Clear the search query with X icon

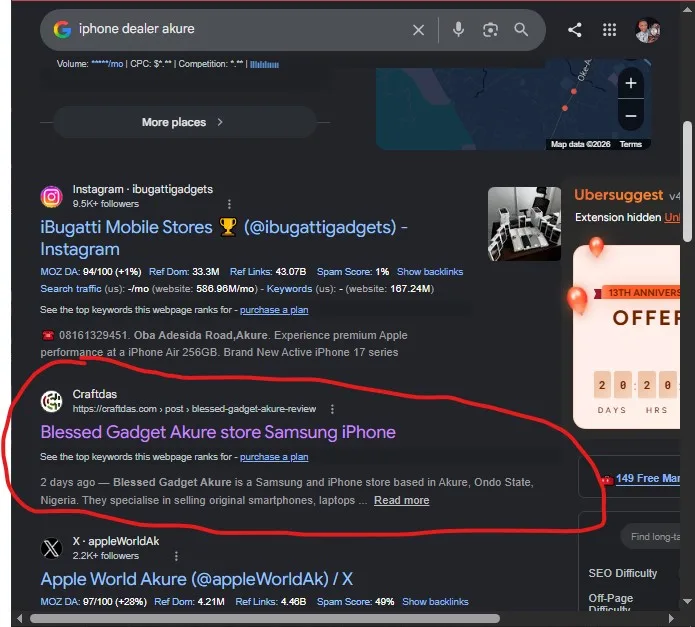pyautogui.click(x=418, y=30)
